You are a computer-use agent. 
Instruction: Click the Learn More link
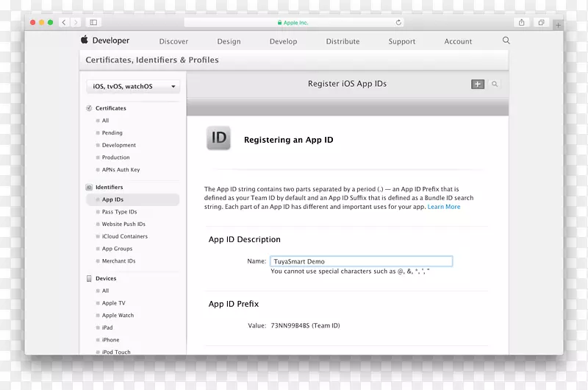[444, 207]
